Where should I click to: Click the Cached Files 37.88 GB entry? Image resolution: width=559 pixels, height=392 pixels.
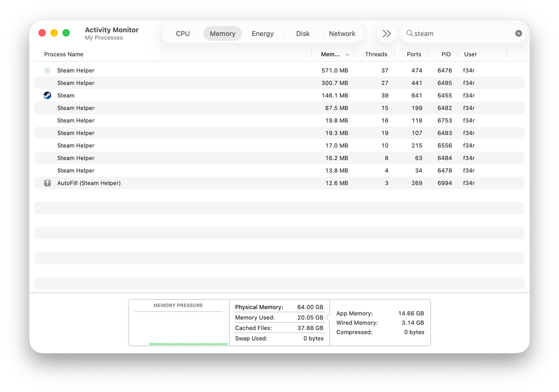(x=279, y=328)
